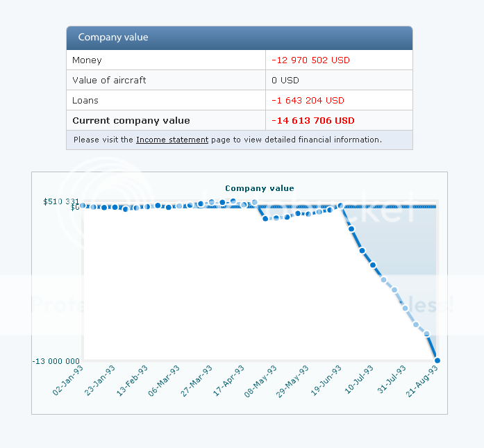Click the Company value table header
The width and height of the screenshot is (484, 448).
click(113, 38)
